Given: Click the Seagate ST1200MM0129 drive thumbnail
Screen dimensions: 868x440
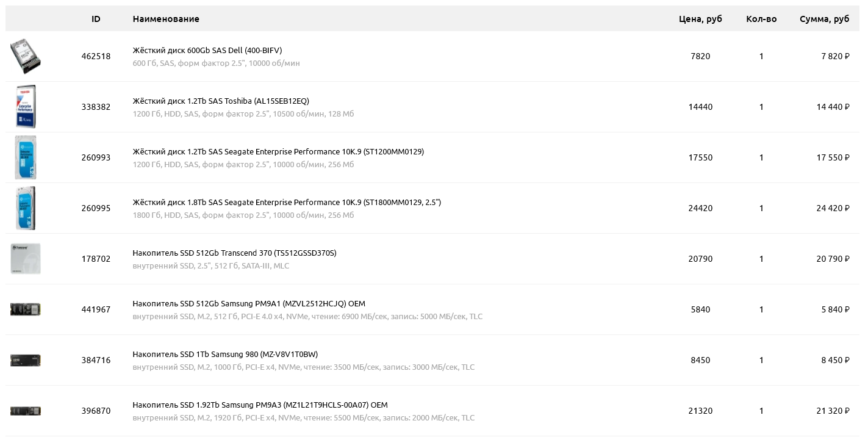Looking at the screenshot, I should pos(26,157).
